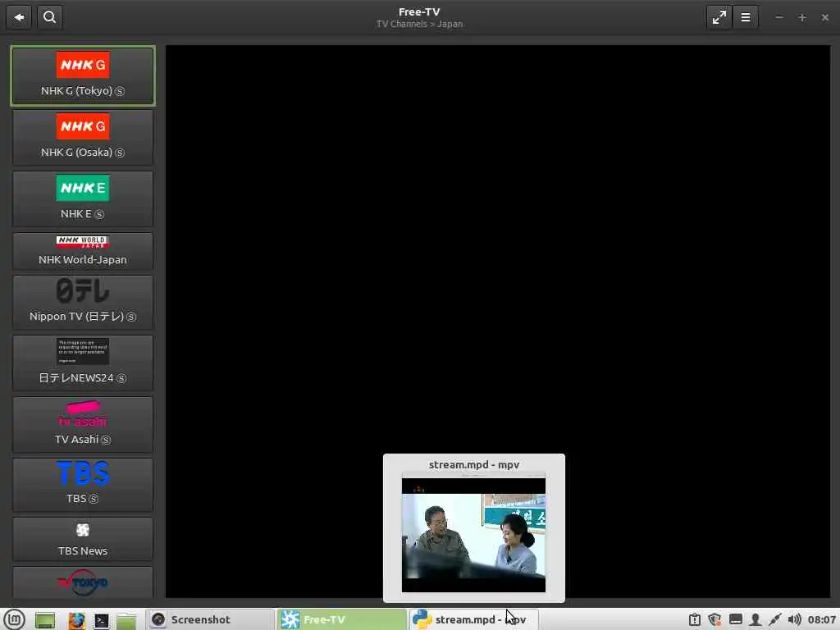Open the Nippon TV (日テレ) channel

click(x=83, y=302)
